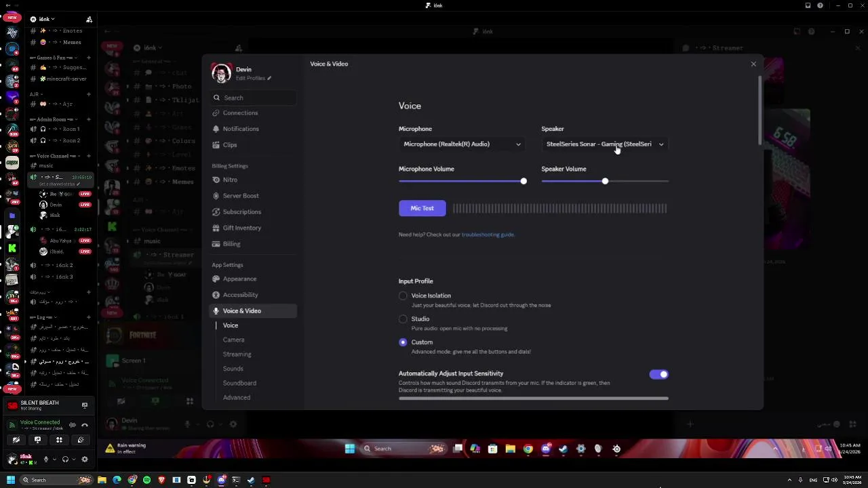Open arrow next to outer deafen headphones button
868x488 pixels.
pyautogui.click(x=73, y=459)
